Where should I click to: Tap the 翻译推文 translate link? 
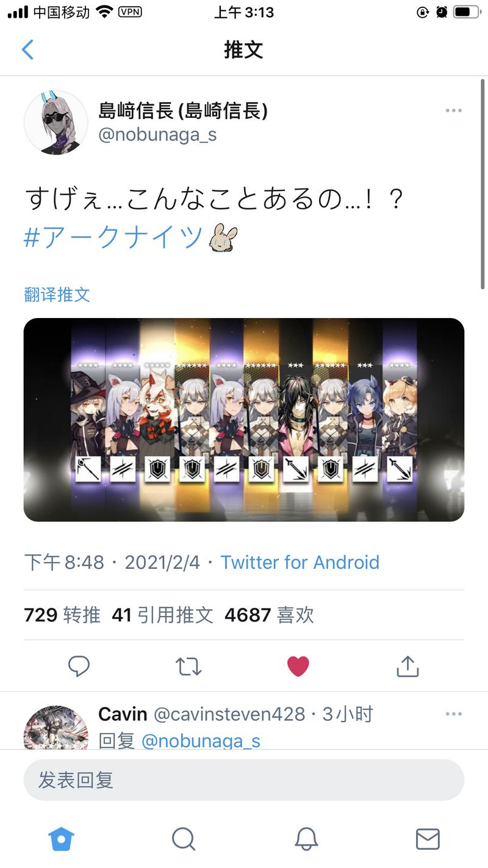[x=57, y=295]
